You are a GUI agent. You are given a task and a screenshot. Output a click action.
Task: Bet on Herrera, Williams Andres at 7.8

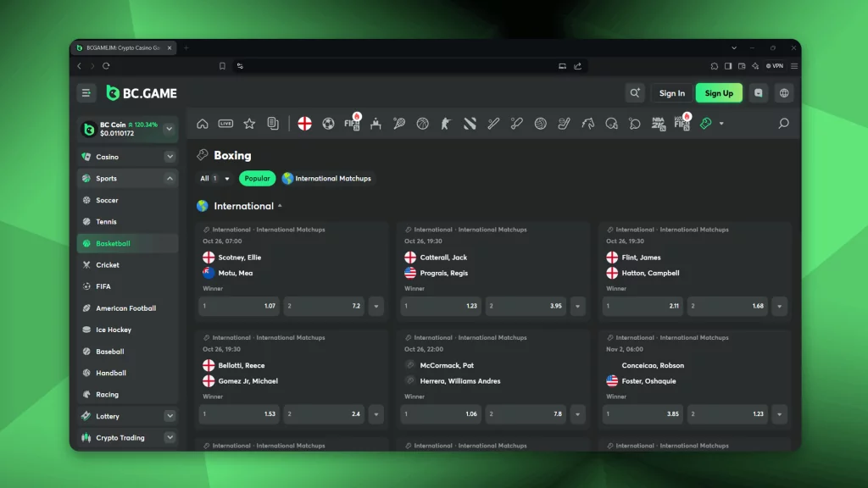[x=526, y=413]
